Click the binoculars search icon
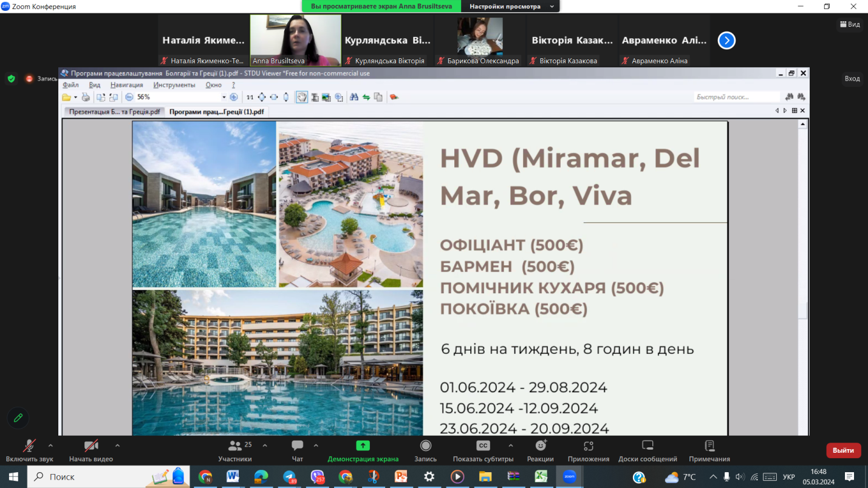Image resolution: width=868 pixels, height=488 pixels. point(354,97)
